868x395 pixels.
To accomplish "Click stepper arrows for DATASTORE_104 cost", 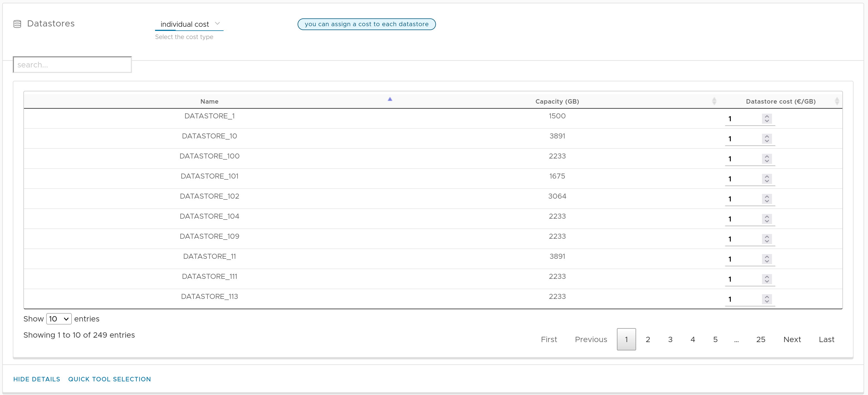I will [x=767, y=219].
